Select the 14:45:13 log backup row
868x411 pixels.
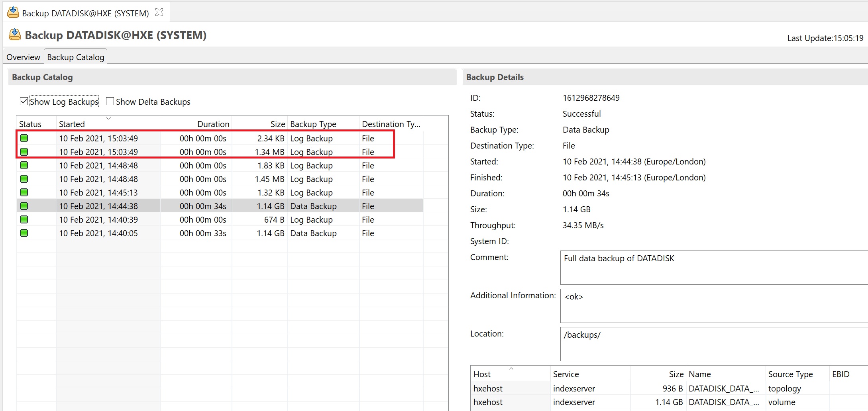coord(220,192)
